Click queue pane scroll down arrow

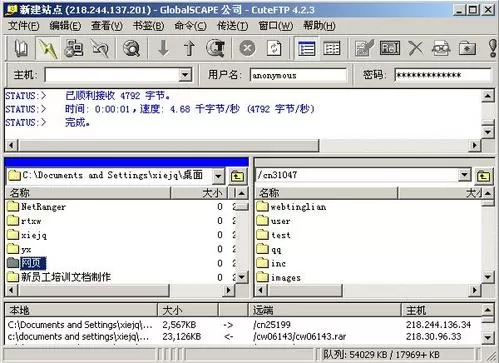coord(487,337)
